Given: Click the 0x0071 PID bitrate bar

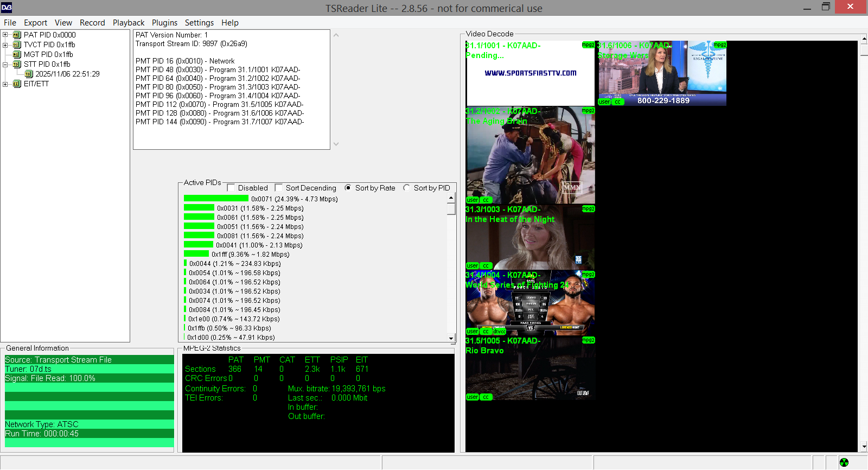Looking at the screenshot, I should [x=216, y=199].
